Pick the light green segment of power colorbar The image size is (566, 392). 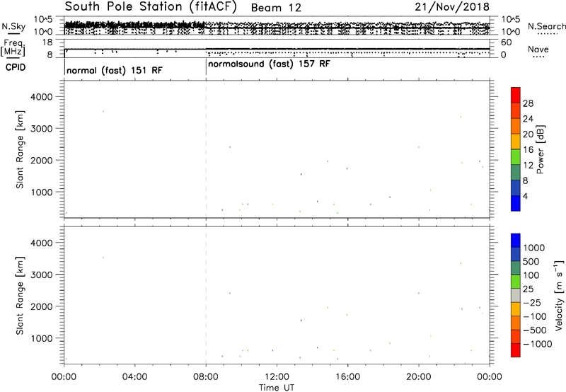coord(516,157)
